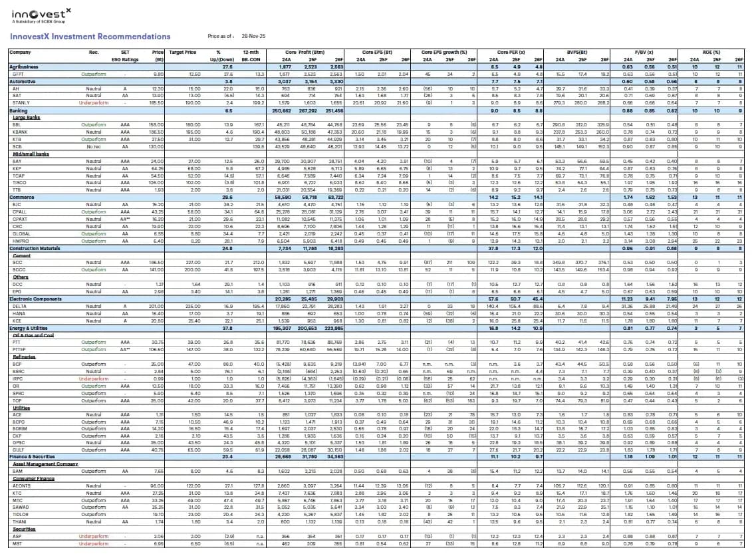Click the ASP ticker
Screen dimensions: 756x556
[x=17, y=536]
